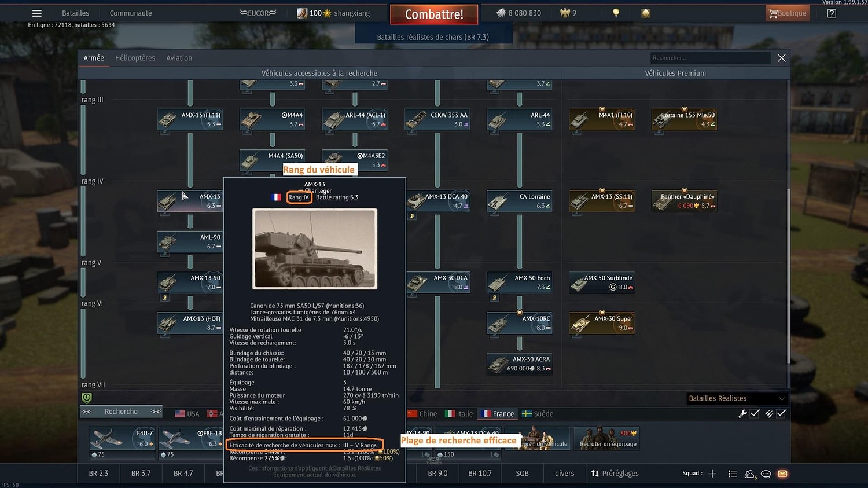
Task: Click the Préréglages sorting arrows icon
Action: point(595,473)
